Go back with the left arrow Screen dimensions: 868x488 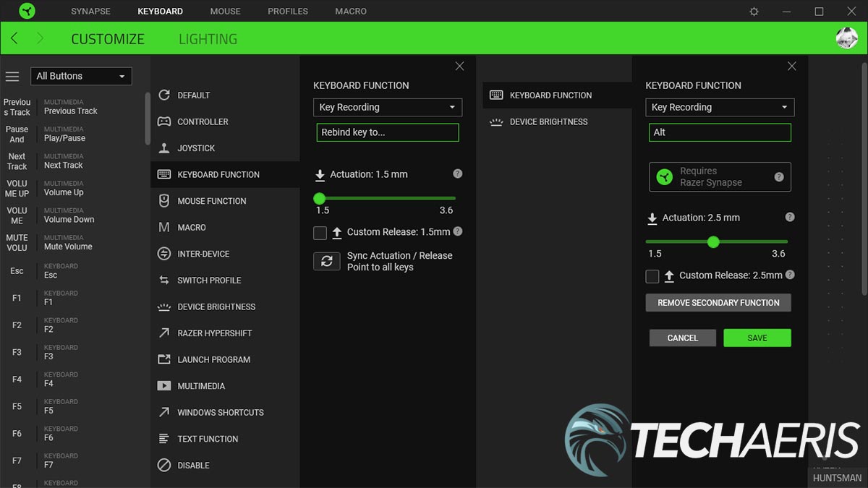pyautogui.click(x=14, y=38)
